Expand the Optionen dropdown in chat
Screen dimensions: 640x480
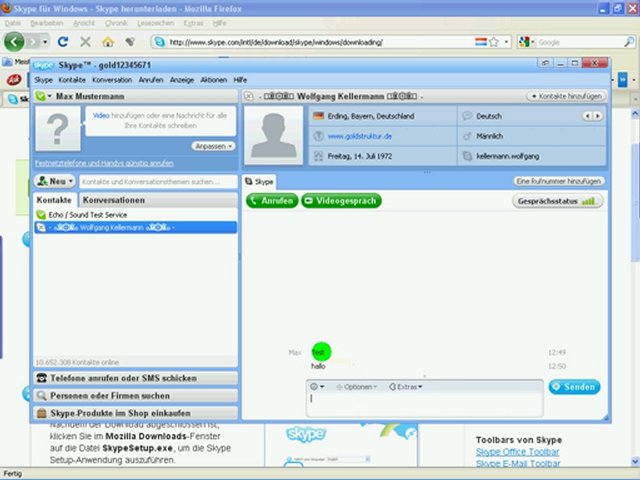pyautogui.click(x=358, y=387)
